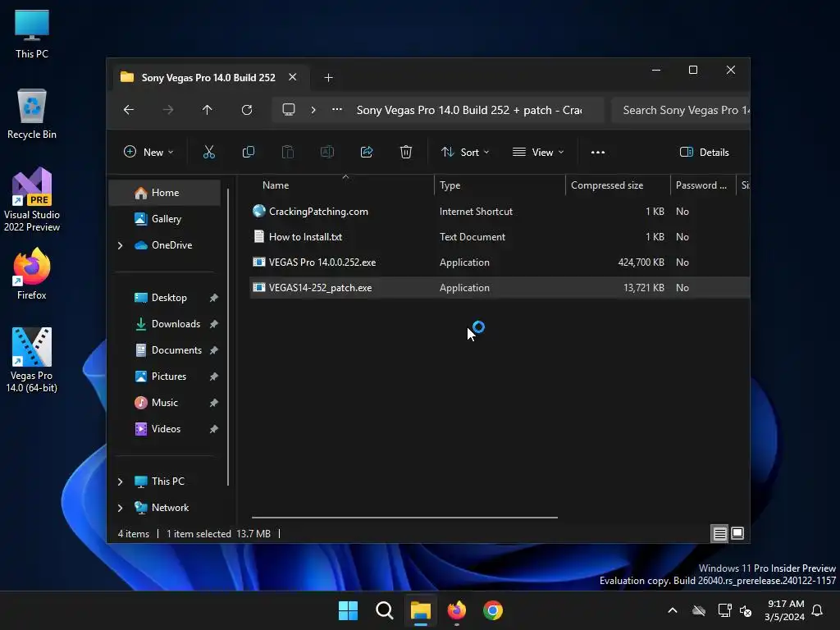Select Gallery in navigation pane
Image resolution: width=840 pixels, height=630 pixels.
164,219
